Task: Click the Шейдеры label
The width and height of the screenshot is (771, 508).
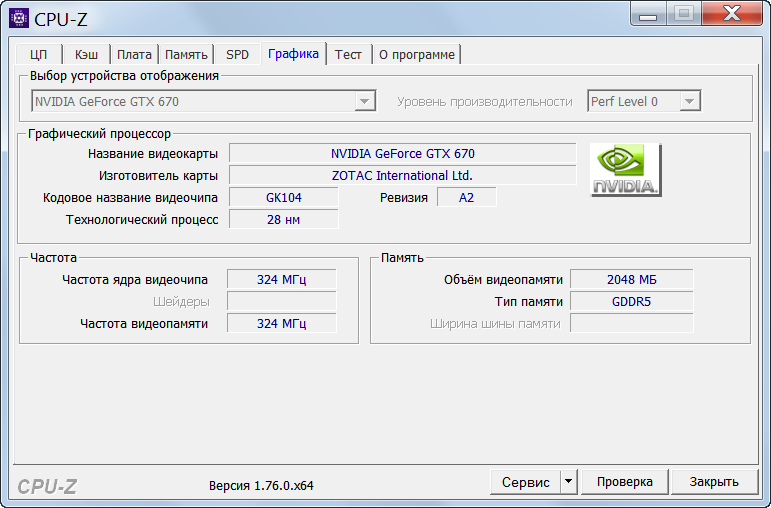Action: pyautogui.click(x=181, y=302)
